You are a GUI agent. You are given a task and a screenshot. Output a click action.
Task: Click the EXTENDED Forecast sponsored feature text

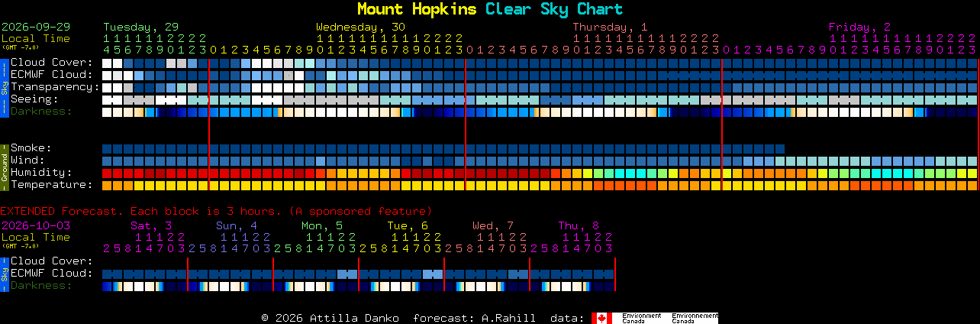216,211
